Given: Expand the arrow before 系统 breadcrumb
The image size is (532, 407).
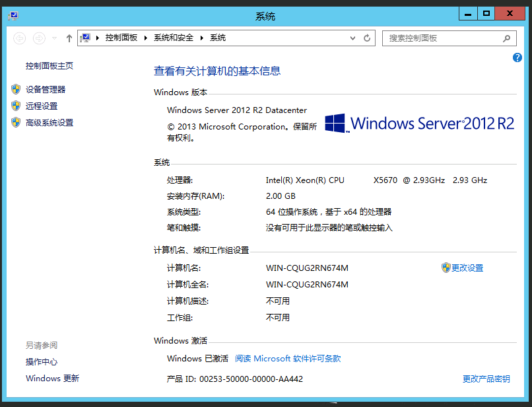Looking at the screenshot, I should [201, 38].
